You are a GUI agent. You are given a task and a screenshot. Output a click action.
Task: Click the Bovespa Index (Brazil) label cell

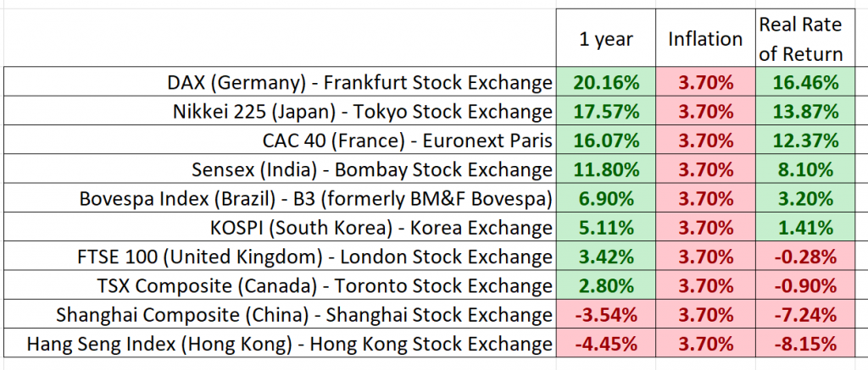pyautogui.click(x=278, y=198)
